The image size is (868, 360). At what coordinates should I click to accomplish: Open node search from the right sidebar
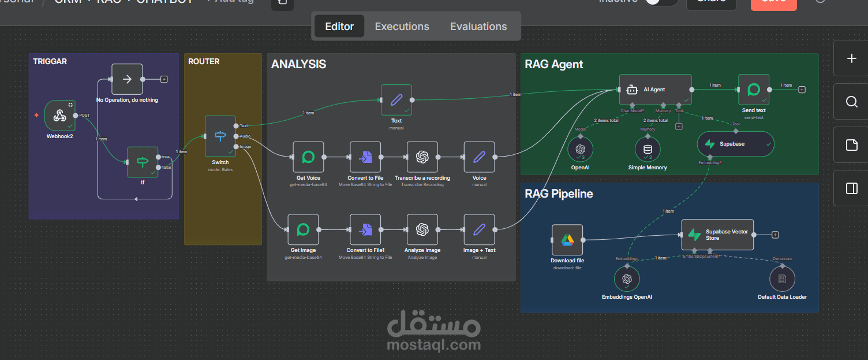851,102
